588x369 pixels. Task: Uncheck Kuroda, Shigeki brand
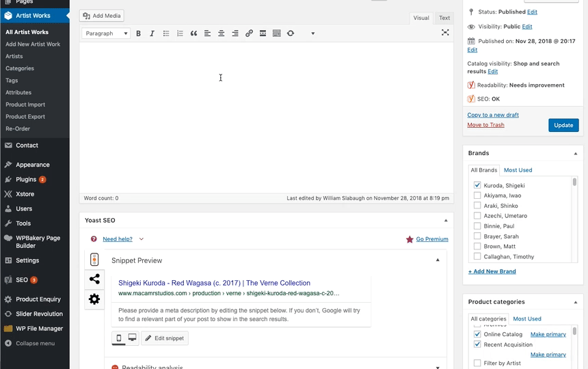coord(477,185)
